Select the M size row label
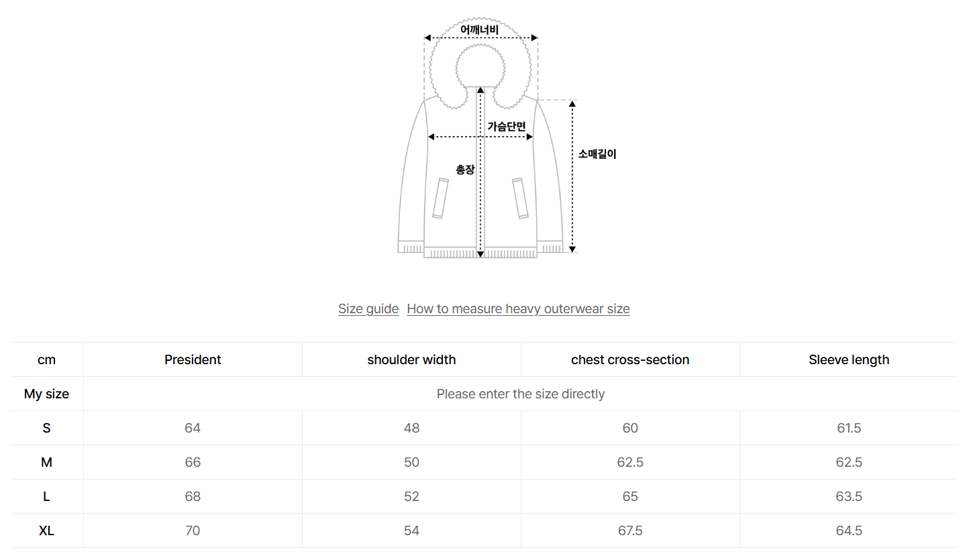 (46, 462)
